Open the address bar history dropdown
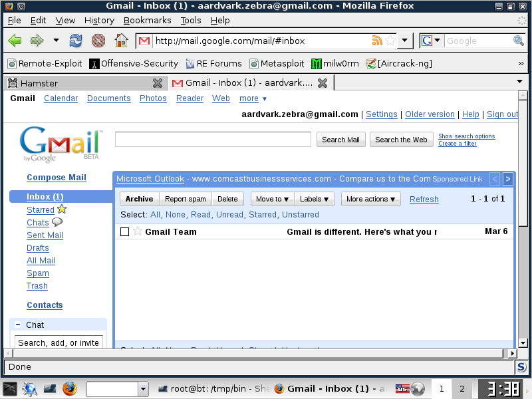Image resolution: width=532 pixels, height=399 pixels. tap(404, 41)
